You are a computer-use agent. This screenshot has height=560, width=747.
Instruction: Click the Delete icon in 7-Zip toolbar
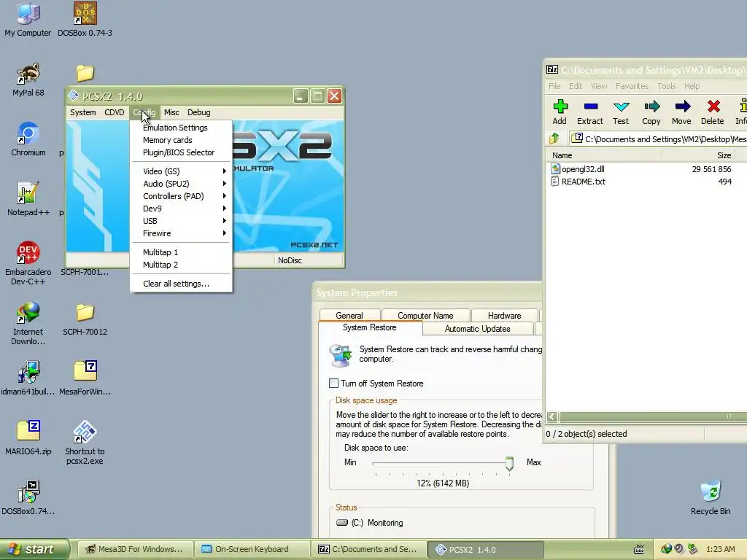[713, 106]
